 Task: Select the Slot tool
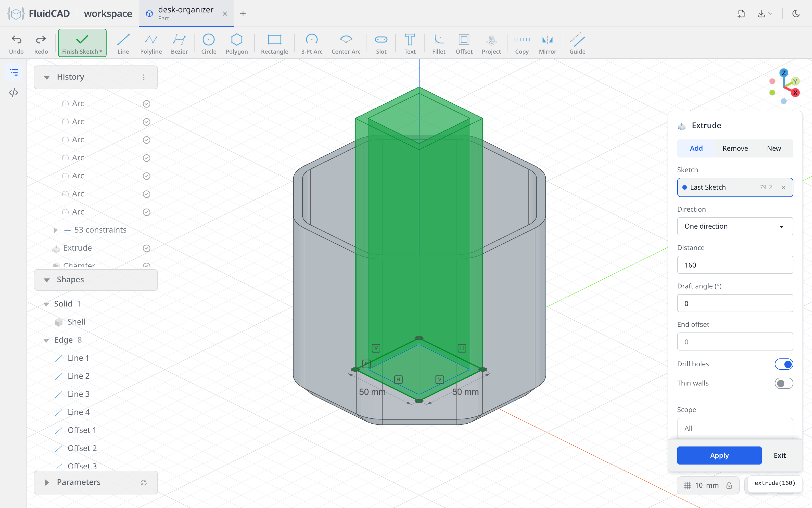pos(381,43)
